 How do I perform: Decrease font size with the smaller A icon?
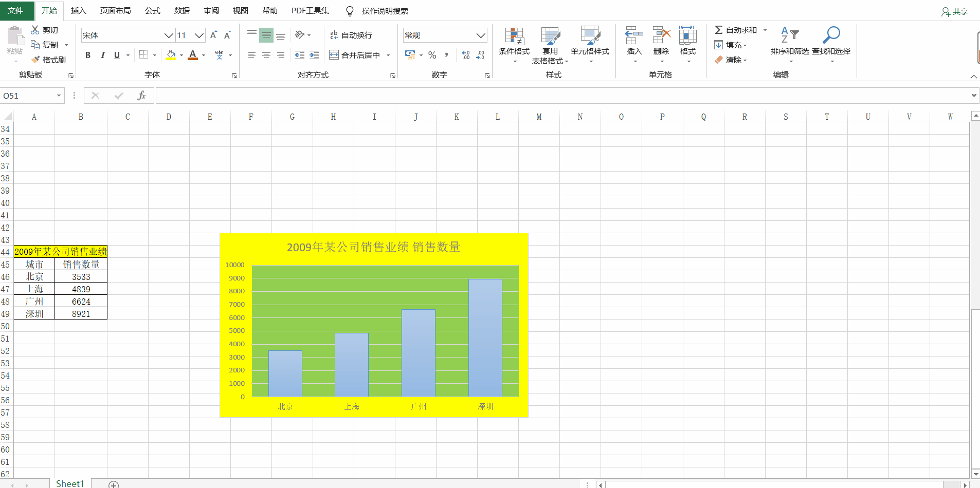click(227, 35)
